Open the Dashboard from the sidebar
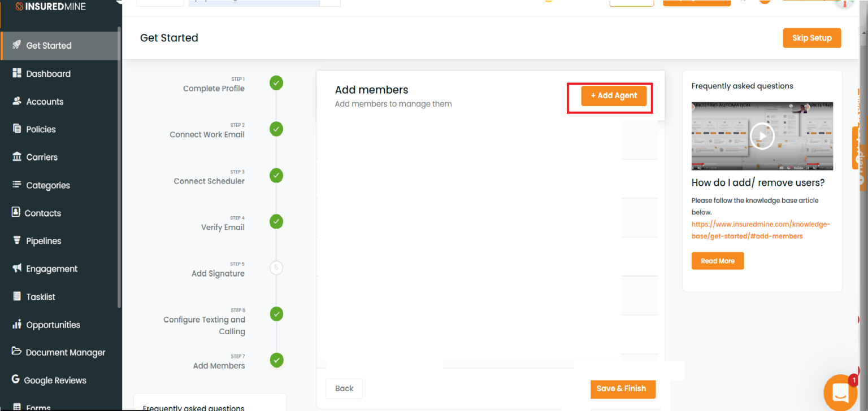This screenshot has height=411, width=868. click(48, 73)
